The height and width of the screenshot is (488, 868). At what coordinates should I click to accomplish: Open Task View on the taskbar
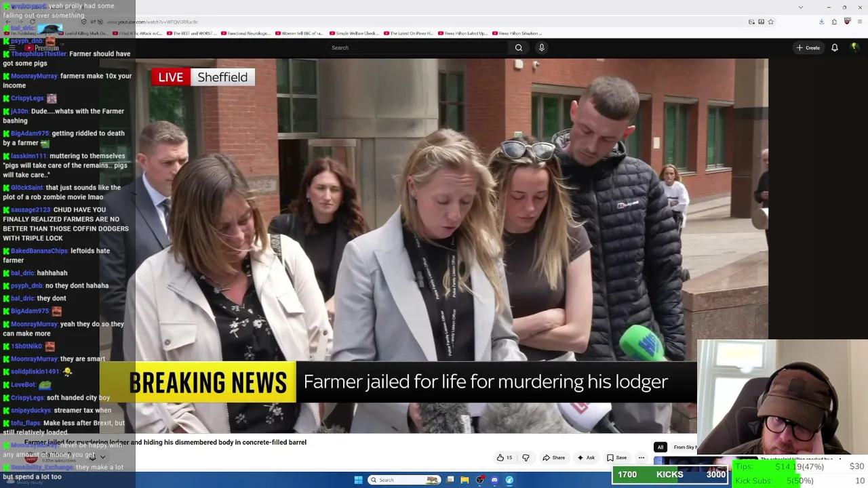[x=450, y=480]
